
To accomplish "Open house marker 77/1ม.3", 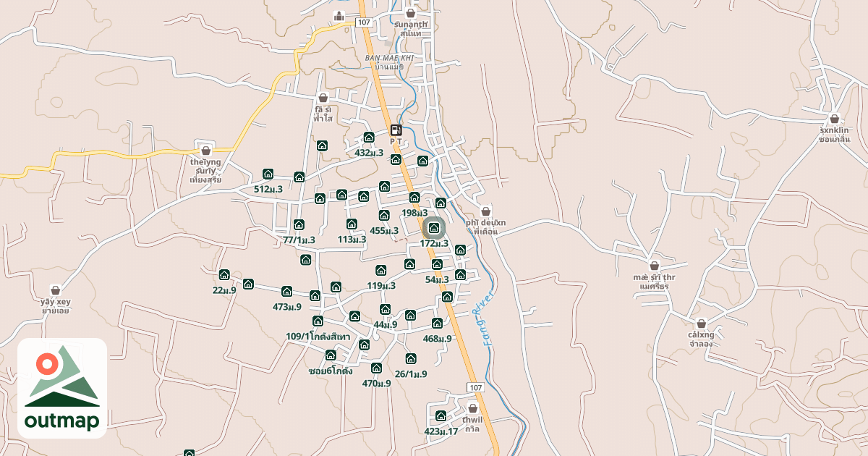I will (299, 224).
